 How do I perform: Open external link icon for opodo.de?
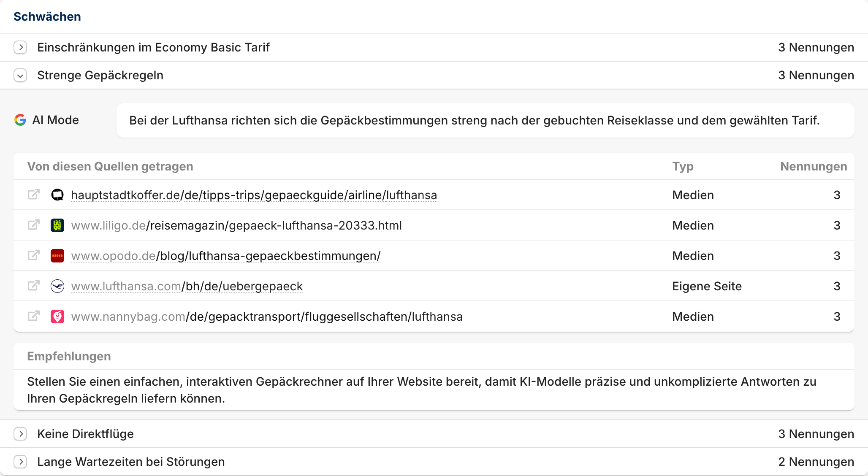tap(34, 255)
